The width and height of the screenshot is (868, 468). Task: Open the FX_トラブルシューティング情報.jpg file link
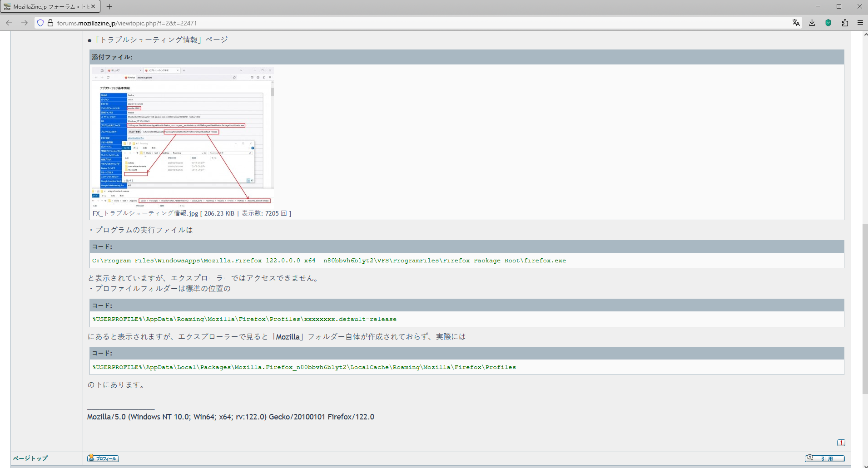[145, 213]
